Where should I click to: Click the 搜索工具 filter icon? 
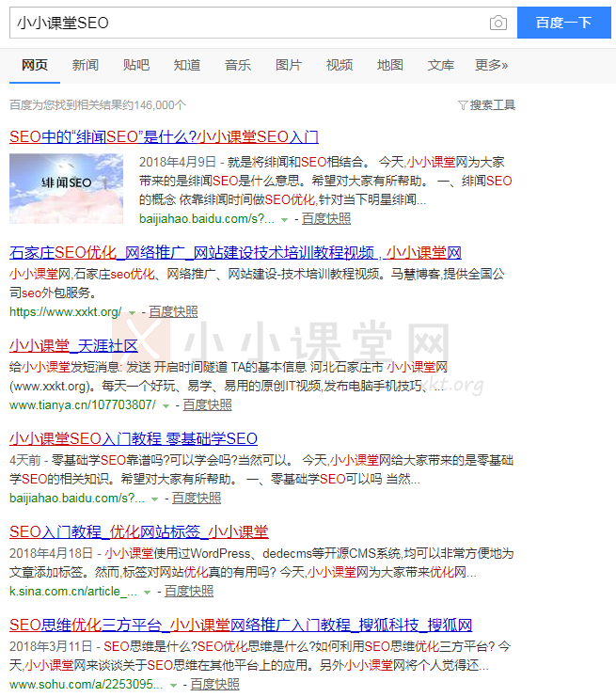click(x=463, y=105)
